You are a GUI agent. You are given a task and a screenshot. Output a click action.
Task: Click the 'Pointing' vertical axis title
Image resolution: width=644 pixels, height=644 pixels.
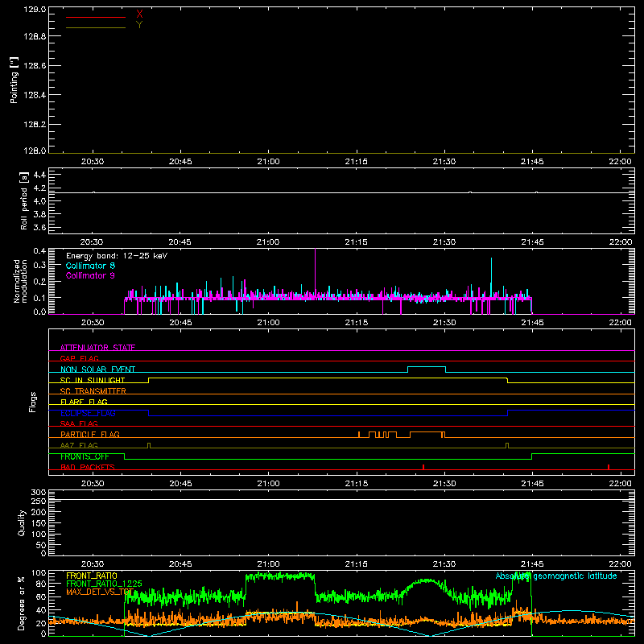(x=14, y=80)
